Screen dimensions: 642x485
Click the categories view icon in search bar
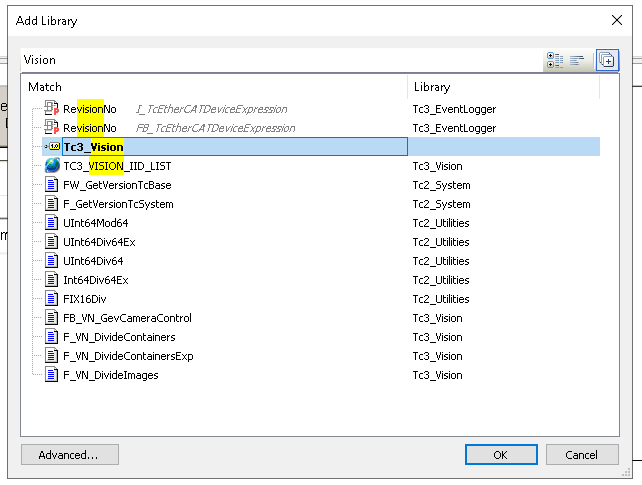pos(555,61)
